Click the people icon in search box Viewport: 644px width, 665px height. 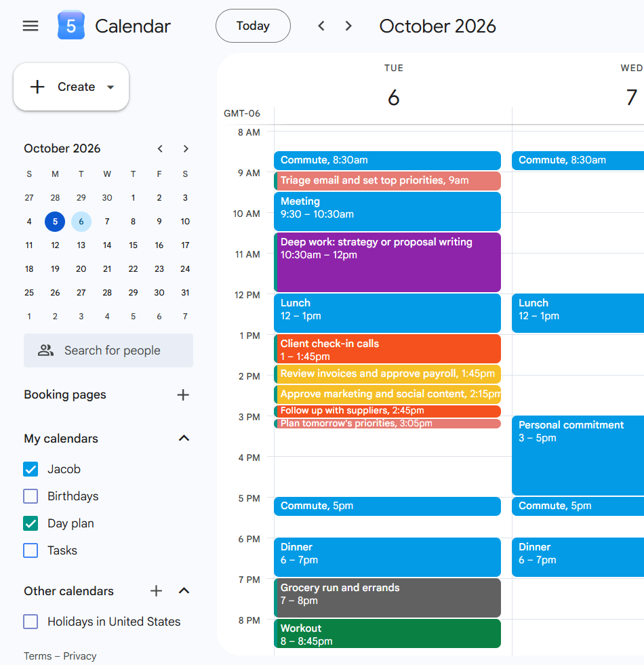coord(46,350)
